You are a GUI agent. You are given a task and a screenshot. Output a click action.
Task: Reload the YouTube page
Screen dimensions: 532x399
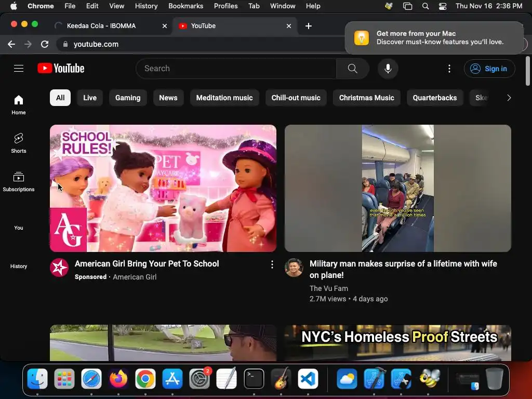(45, 44)
